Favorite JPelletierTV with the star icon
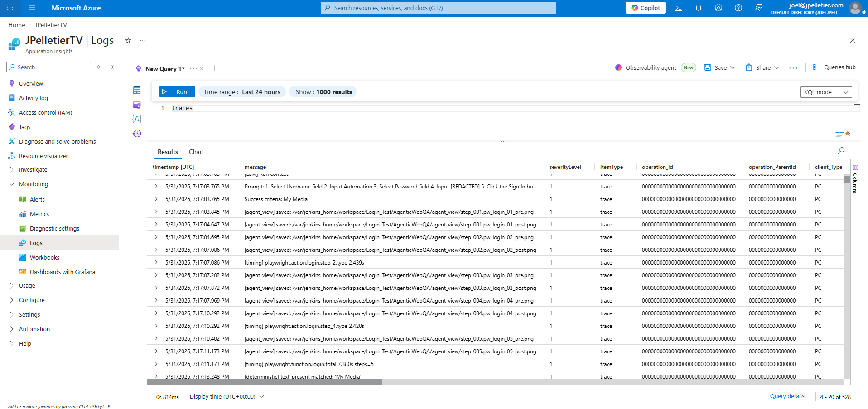The height and width of the screenshot is (409, 868). [128, 40]
